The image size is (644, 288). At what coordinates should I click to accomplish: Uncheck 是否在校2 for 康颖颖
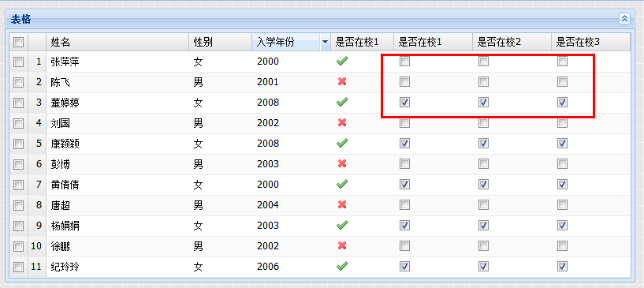tap(483, 144)
